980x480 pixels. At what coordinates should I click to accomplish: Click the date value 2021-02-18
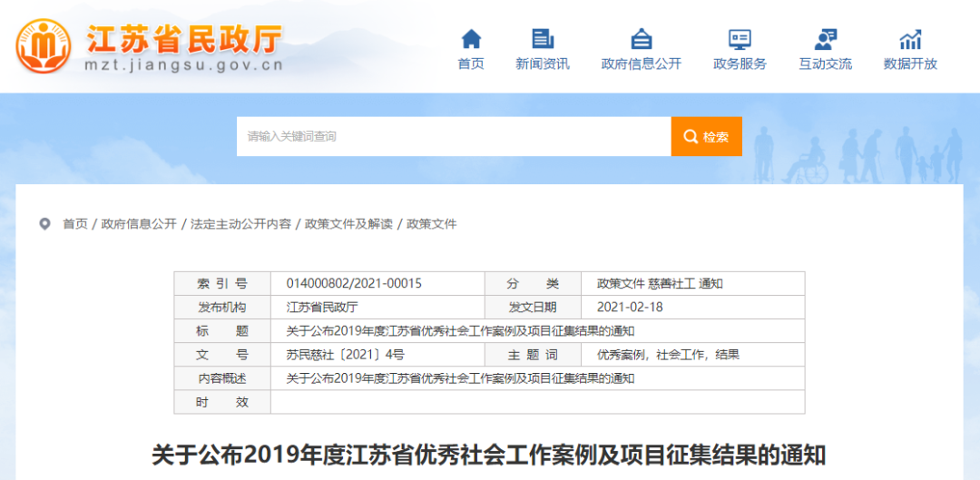[x=630, y=308]
